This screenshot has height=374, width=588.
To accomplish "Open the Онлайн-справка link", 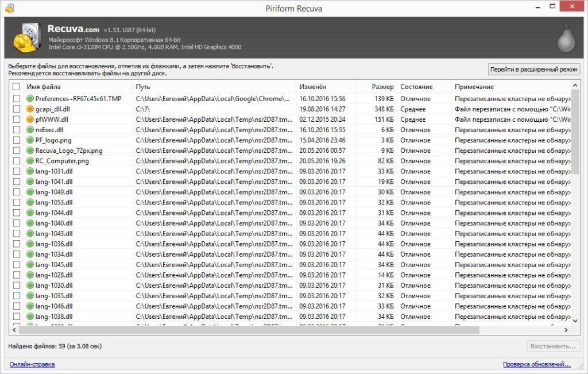I will tap(32, 364).
